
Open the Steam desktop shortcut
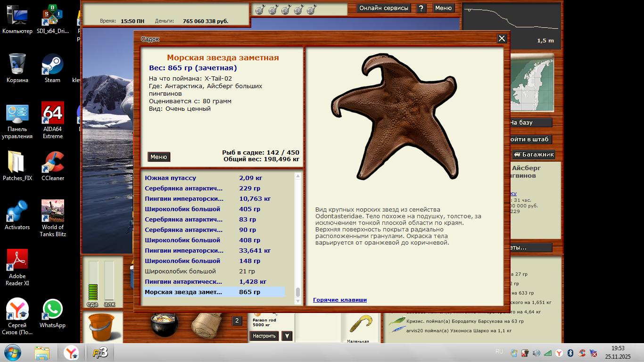[x=52, y=68]
